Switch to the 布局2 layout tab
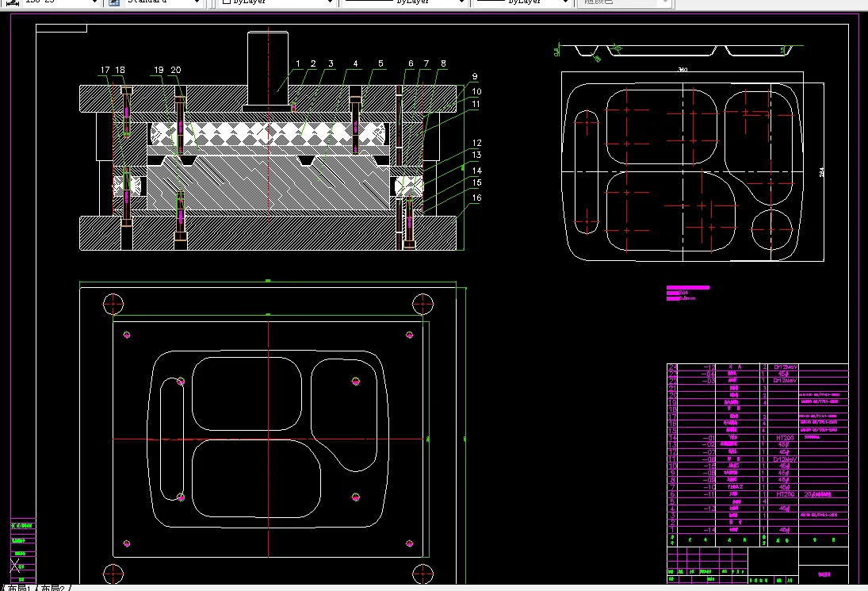The height and width of the screenshot is (591, 868). [x=52, y=588]
